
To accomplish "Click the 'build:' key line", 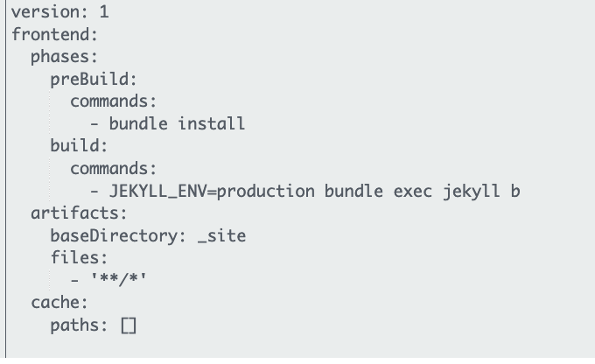I will tap(80, 146).
